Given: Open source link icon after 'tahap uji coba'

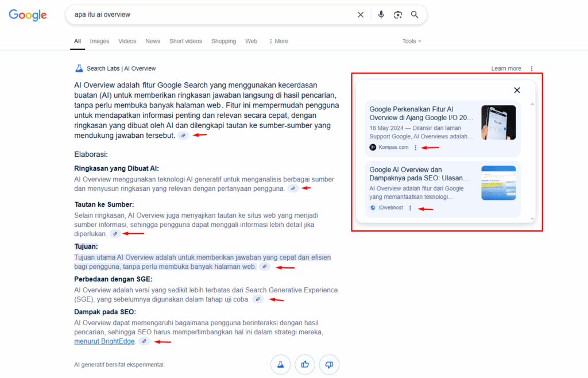Looking at the screenshot, I should point(258,299).
